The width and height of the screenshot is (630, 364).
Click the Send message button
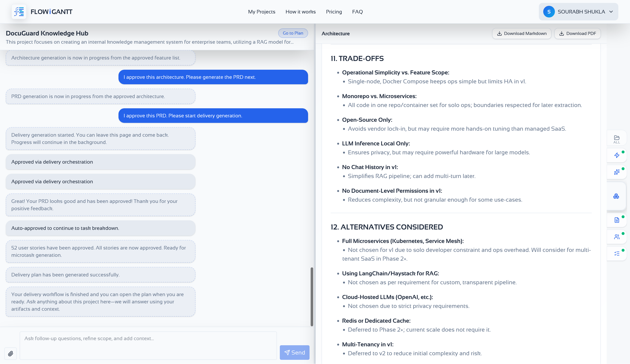coord(295,353)
